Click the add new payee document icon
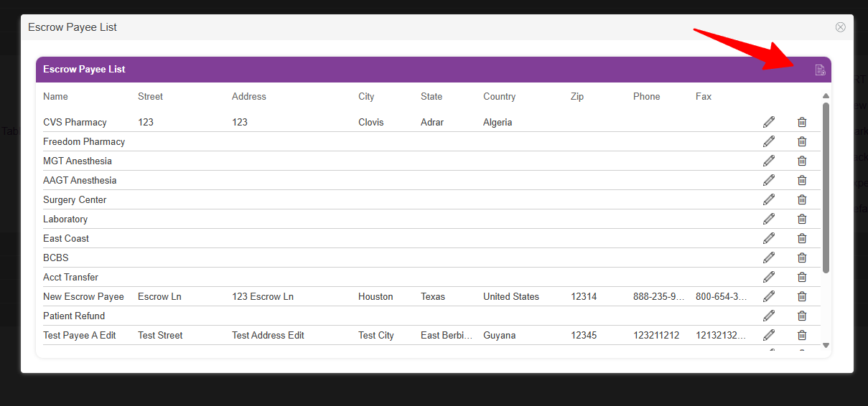Image resolution: width=868 pixels, height=406 pixels. pyautogui.click(x=820, y=70)
